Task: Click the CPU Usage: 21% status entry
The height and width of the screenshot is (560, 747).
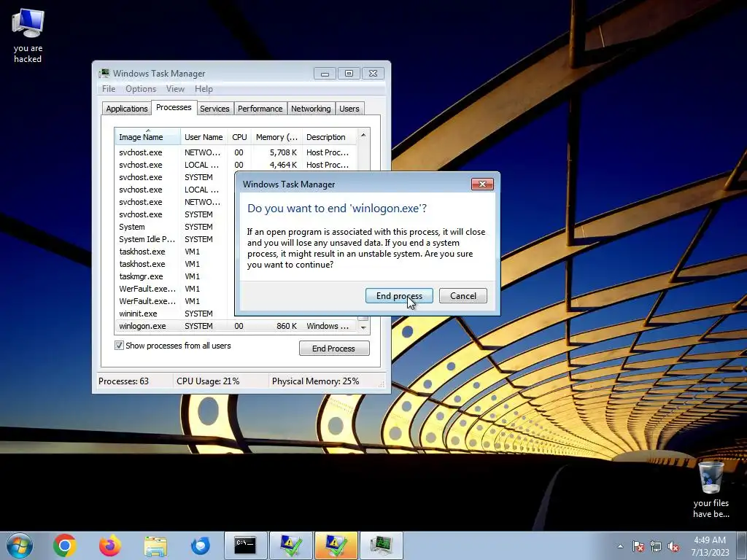Action: (x=208, y=381)
